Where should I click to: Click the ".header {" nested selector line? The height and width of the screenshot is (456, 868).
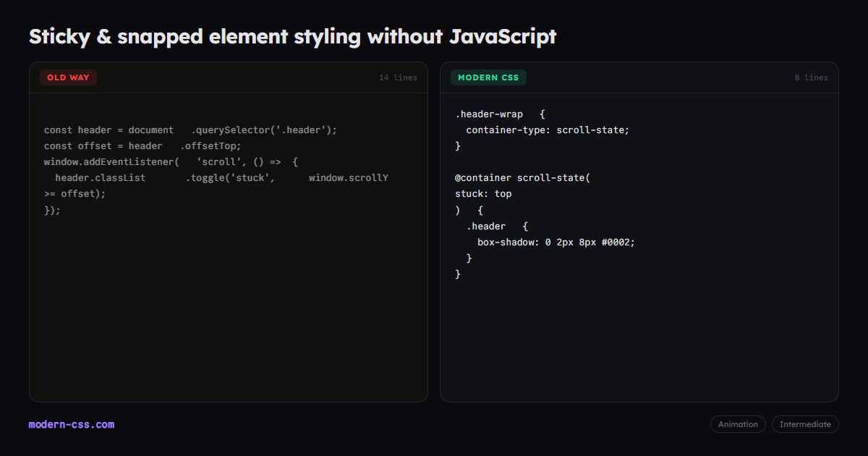coord(497,226)
